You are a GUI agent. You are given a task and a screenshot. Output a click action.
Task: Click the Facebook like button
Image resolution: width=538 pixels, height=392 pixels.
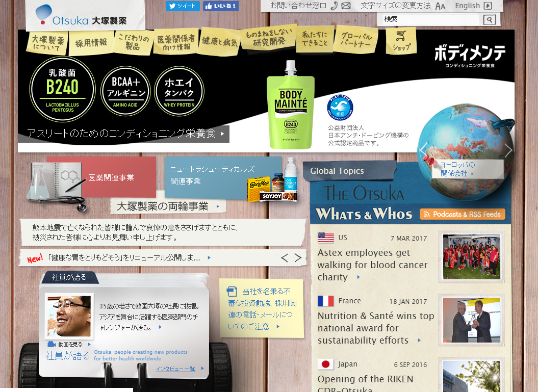[x=221, y=6]
